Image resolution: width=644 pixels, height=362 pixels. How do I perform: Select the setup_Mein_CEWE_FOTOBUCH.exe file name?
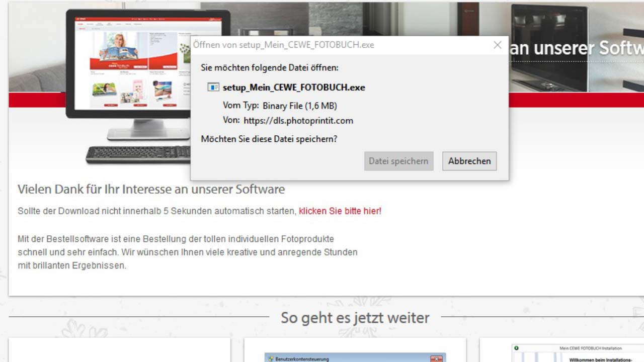click(294, 87)
